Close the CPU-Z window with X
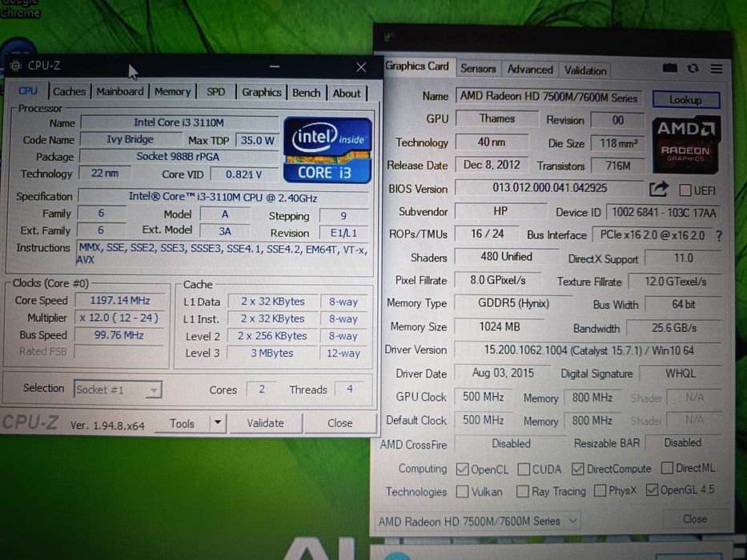Screen dimensions: 747x560 (361, 68)
